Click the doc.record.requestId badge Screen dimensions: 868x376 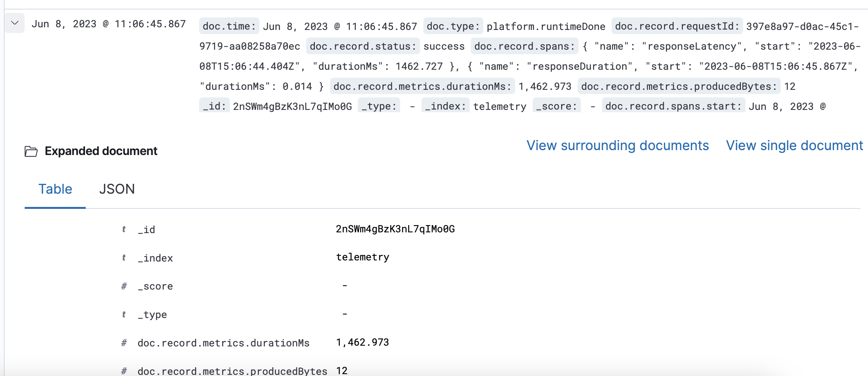click(x=677, y=27)
